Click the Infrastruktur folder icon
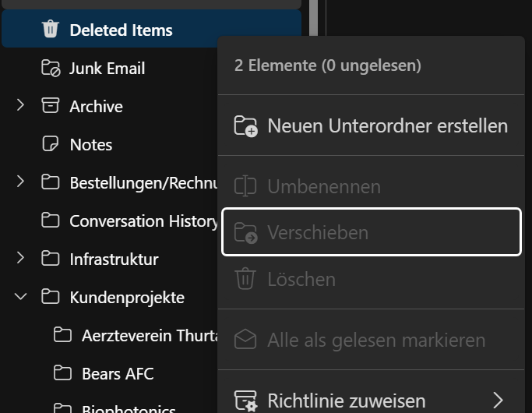This screenshot has width=532, height=413. coord(50,258)
